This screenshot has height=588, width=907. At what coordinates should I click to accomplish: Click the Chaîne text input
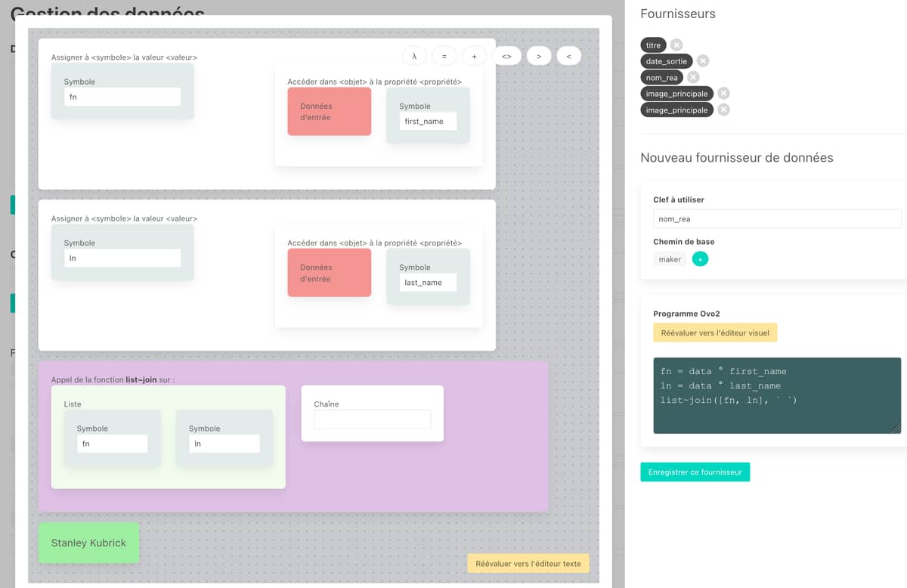tap(372, 419)
